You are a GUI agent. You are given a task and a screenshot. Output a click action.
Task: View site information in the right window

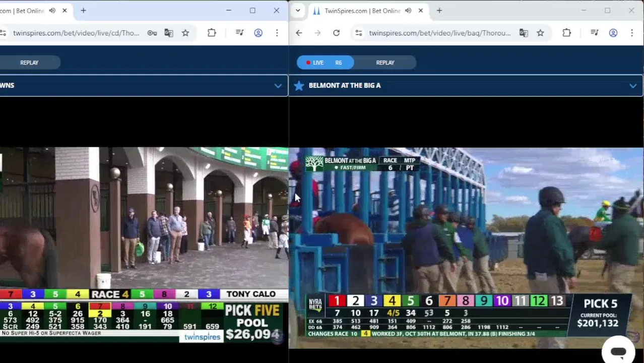pos(358,33)
